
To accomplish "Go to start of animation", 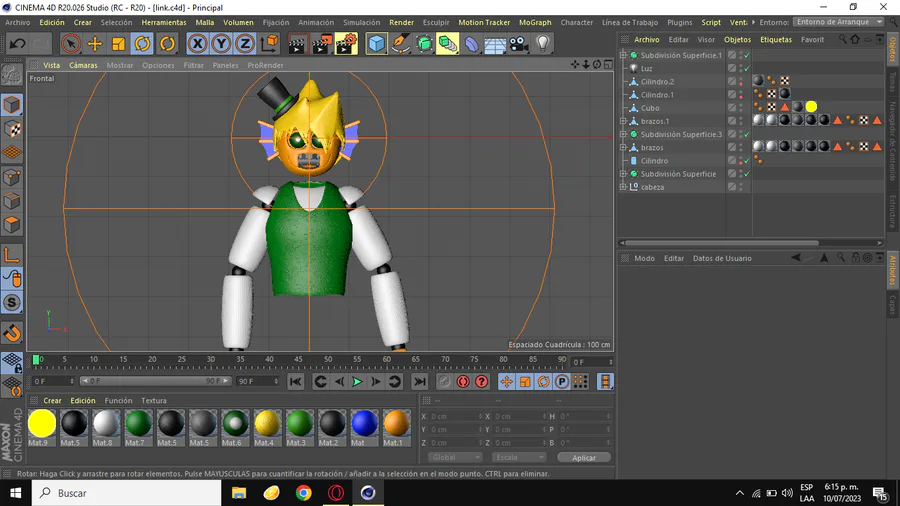I will [x=296, y=382].
